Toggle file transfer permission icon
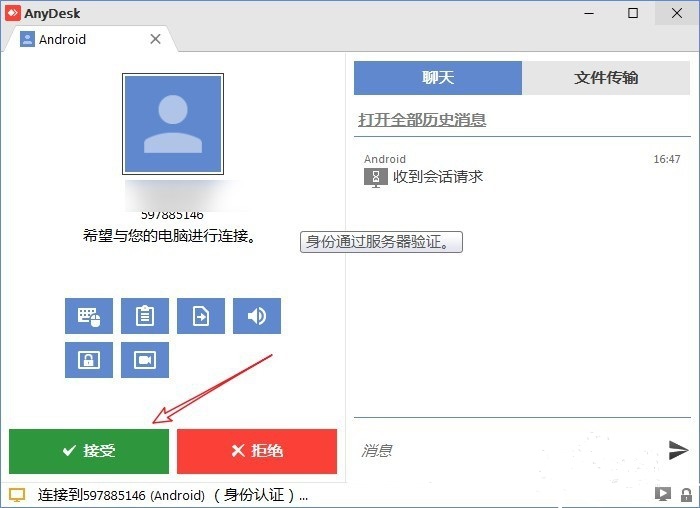This screenshot has width=700, height=508. pos(201,316)
